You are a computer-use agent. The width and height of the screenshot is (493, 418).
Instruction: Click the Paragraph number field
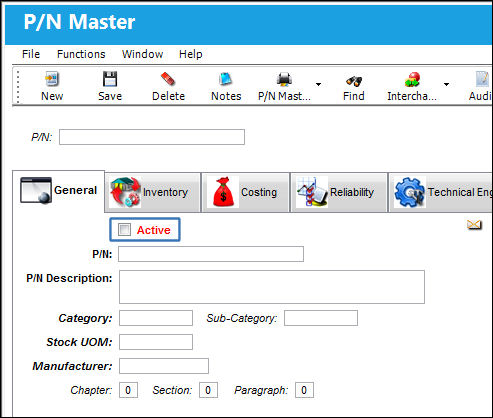tap(304, 390)
